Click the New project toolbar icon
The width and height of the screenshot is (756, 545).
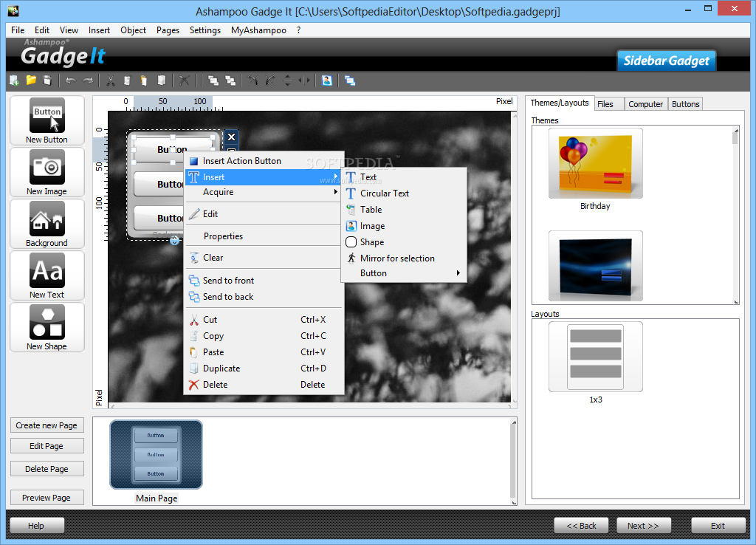tap(14, 80)
